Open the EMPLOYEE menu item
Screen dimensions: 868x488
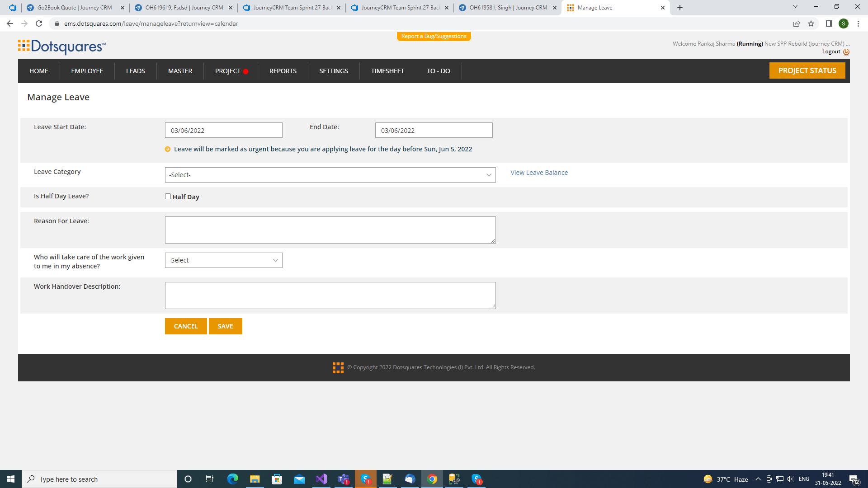(87, 71)
